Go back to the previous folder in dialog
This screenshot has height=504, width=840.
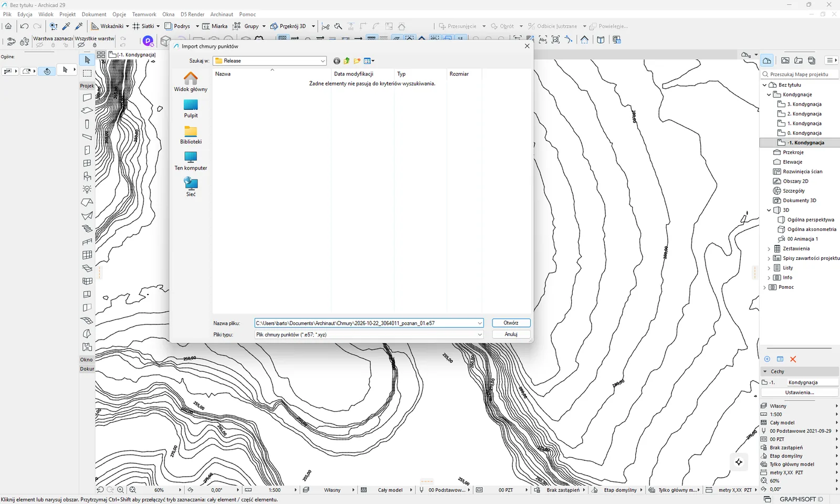pos(337,61)
